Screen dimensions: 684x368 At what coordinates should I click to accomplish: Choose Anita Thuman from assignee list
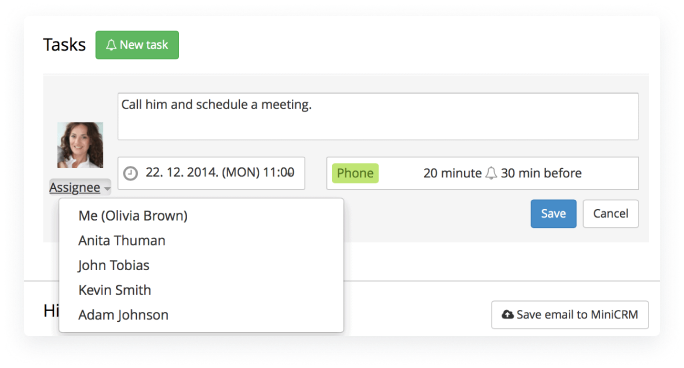tap(122, 240)
